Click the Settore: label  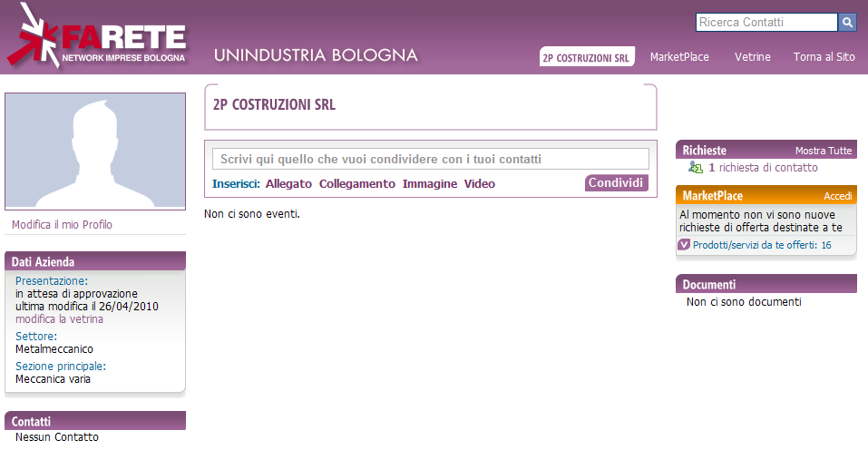[x=36, y=337]
